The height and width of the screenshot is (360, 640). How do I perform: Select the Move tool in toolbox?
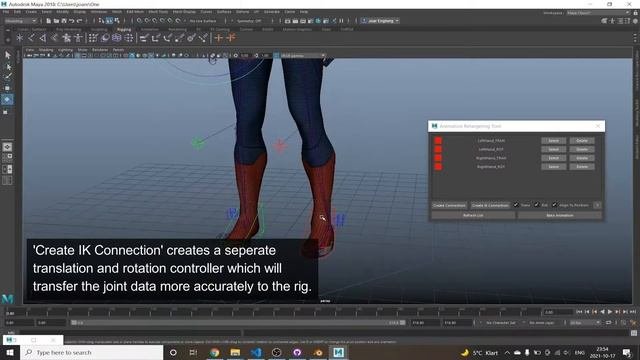pos(7,88)
